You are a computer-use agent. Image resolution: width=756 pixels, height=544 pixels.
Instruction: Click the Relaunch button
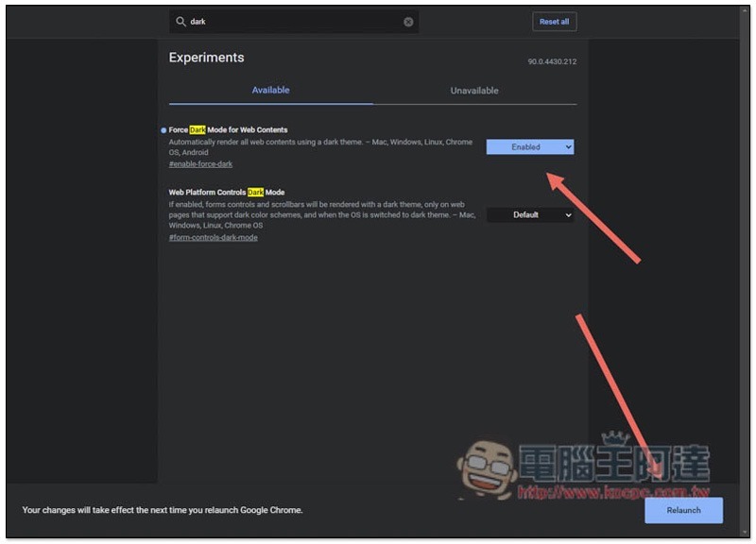coord(683,510)
